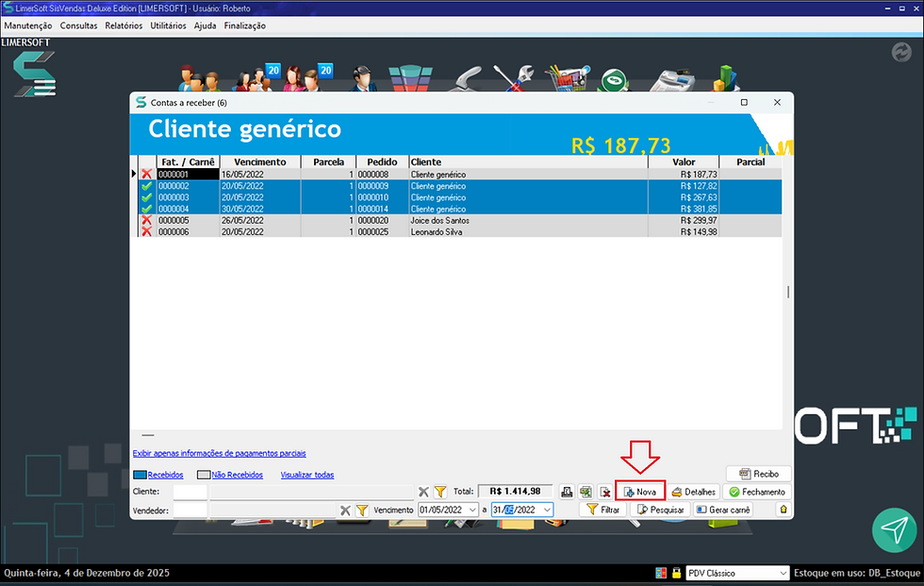Image resolution: width=924 pixels, height=586 pixels.
Task: Click the padlock icon in status bar
Action: (x=677, y=573)
